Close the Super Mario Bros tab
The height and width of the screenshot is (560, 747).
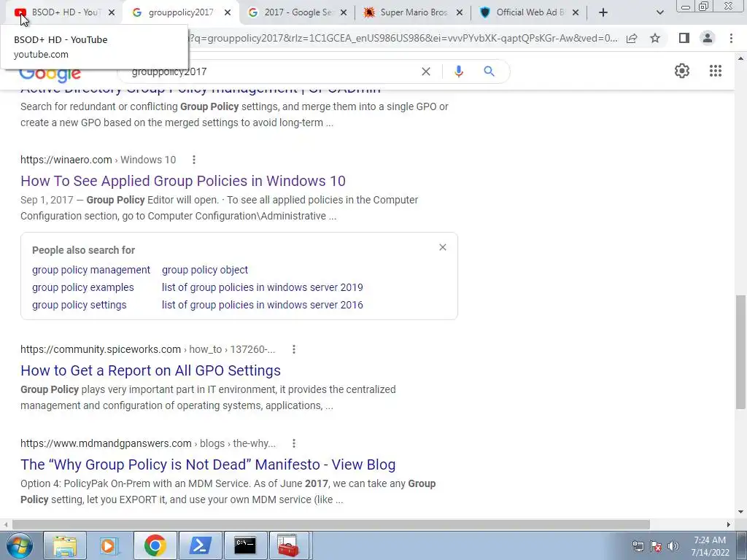pyautogui.click(x=460, y=13)
